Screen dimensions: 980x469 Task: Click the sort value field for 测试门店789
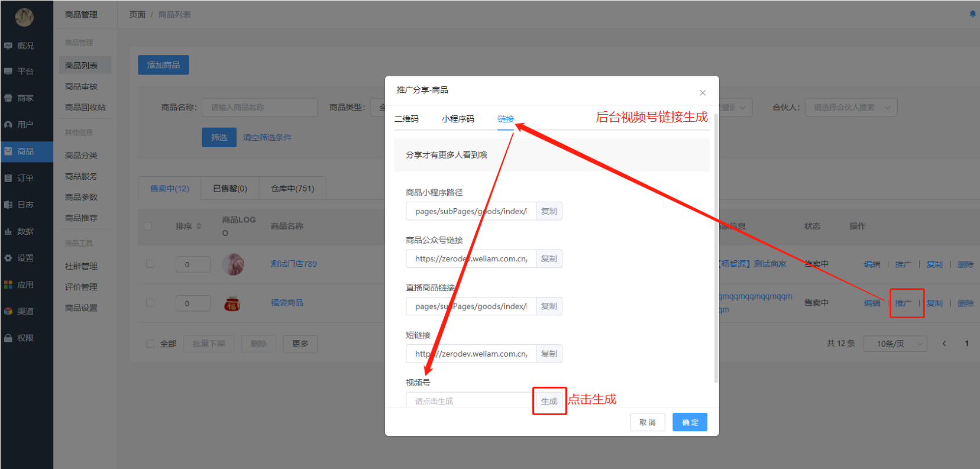coord(193,264)
